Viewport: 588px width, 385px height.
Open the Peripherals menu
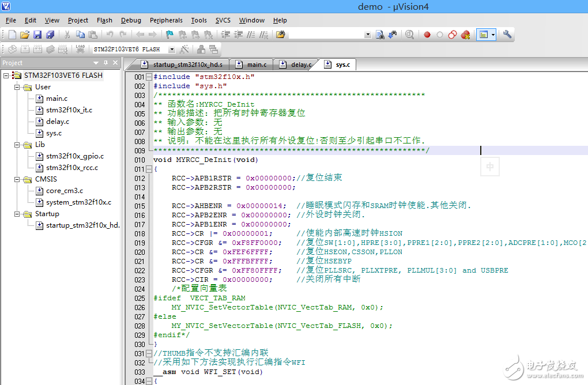pos(166,20)
